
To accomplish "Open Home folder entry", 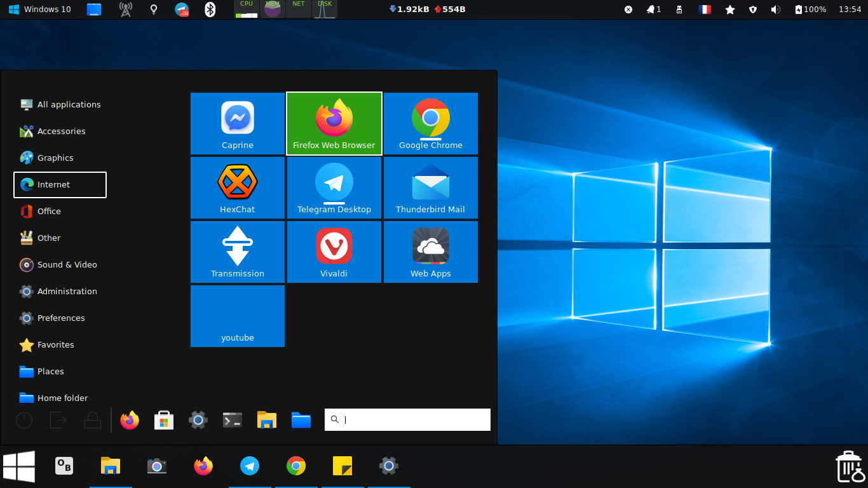I will coord(60,398).
